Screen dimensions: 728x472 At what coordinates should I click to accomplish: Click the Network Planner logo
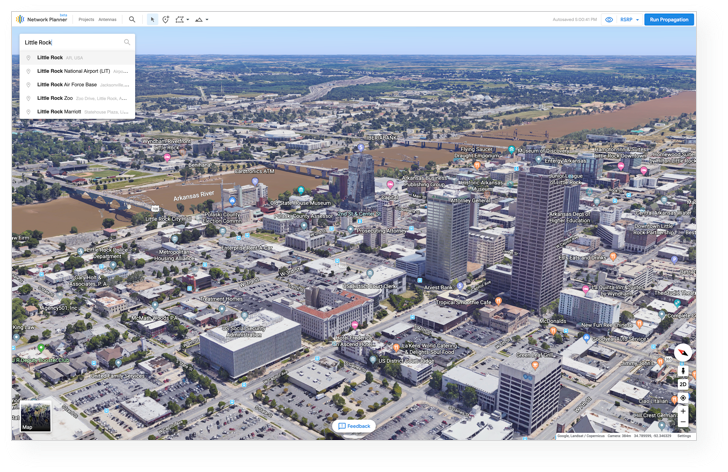click(x=42, y=19)
